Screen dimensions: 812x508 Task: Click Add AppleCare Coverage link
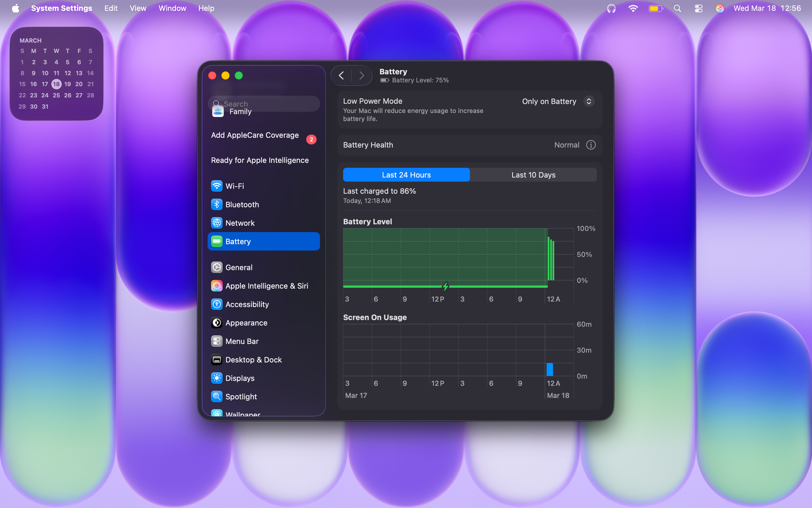tap(255, 135)
